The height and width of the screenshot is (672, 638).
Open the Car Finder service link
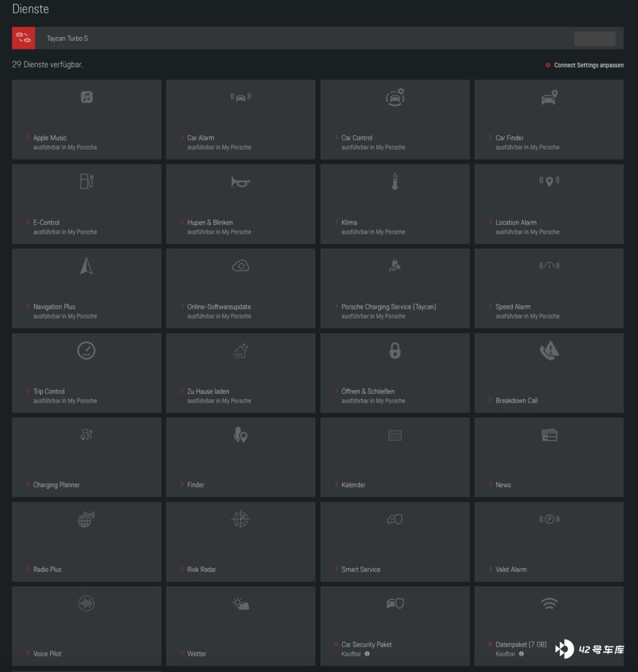coord(509,138)
